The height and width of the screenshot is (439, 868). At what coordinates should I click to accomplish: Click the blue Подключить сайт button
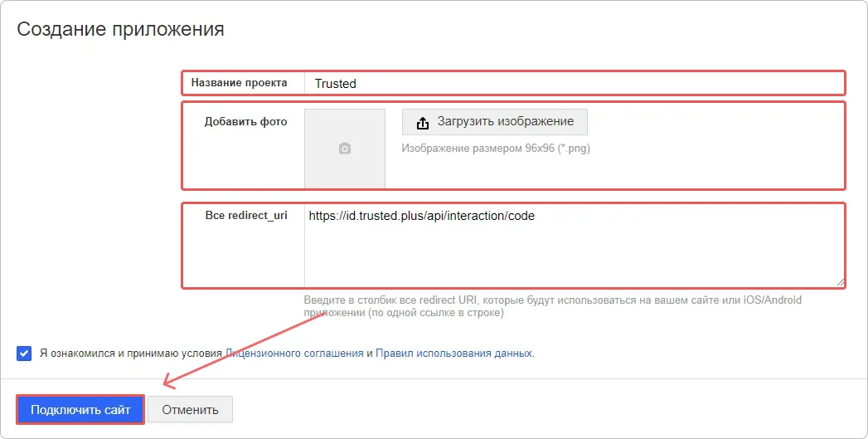point(80,409)
